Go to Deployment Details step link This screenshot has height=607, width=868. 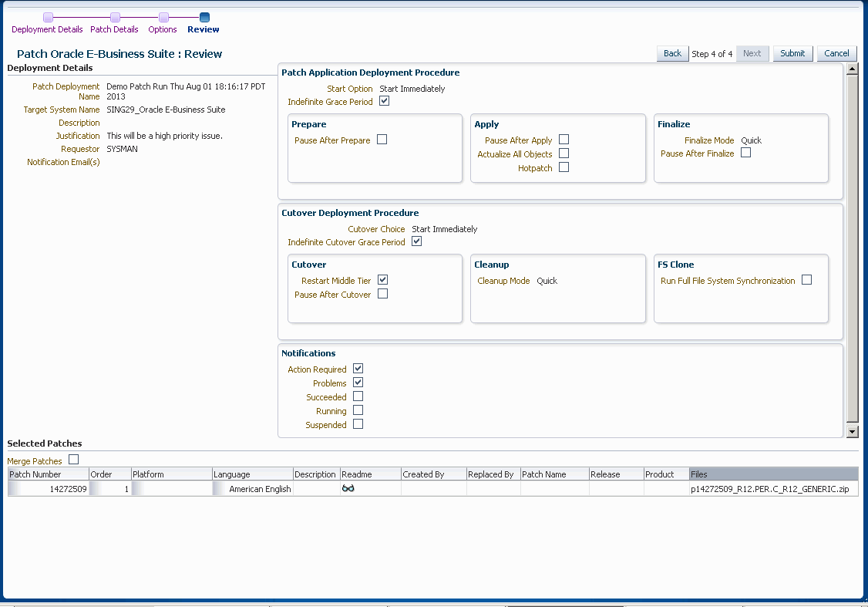pos(47,29)
